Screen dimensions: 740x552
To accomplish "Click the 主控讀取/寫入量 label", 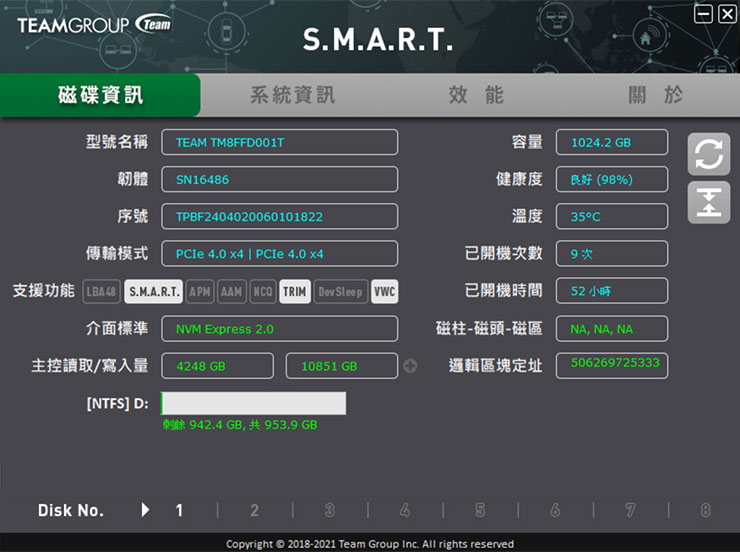I will coord(90,366).
